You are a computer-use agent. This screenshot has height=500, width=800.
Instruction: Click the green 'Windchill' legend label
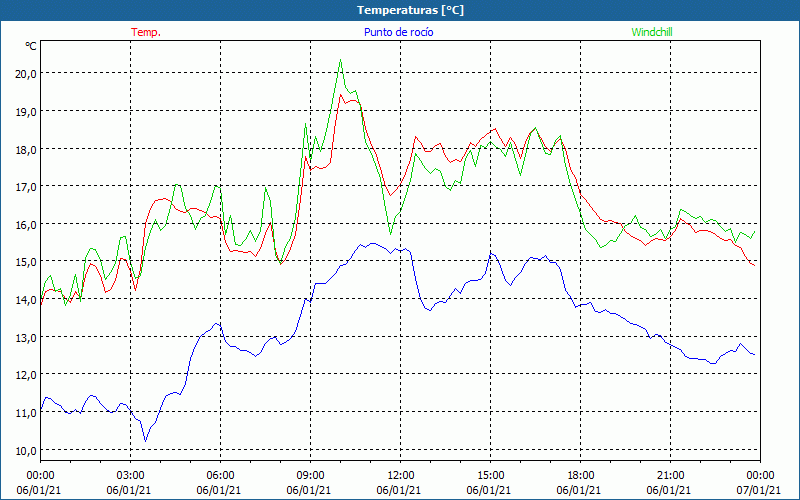tap(652, 32)
